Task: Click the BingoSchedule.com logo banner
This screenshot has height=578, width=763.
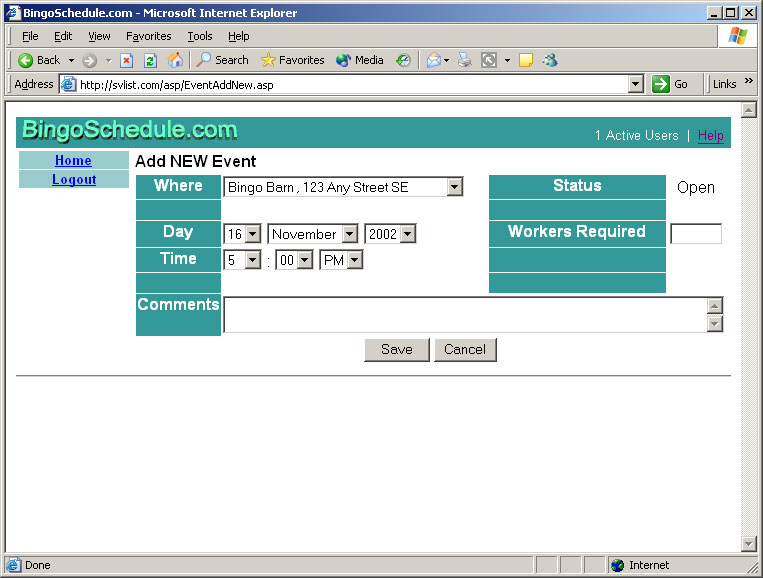Action: 129,130
